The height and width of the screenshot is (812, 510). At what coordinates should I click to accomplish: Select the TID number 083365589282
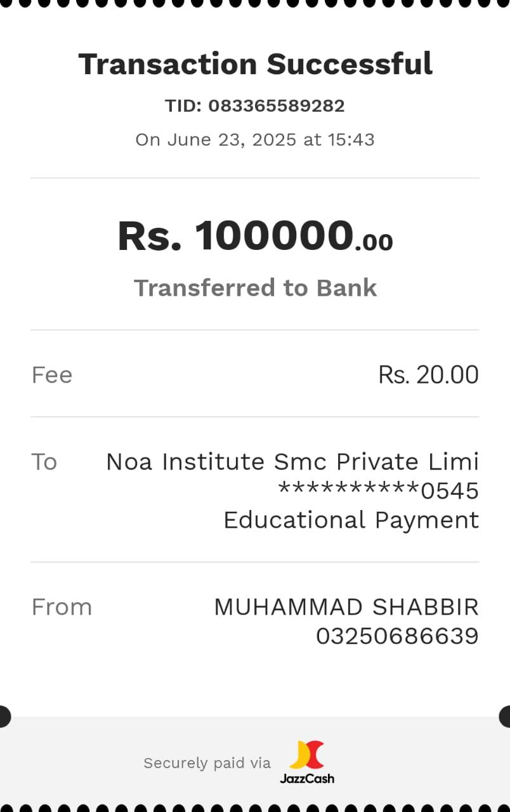click(x=277, y=106)
